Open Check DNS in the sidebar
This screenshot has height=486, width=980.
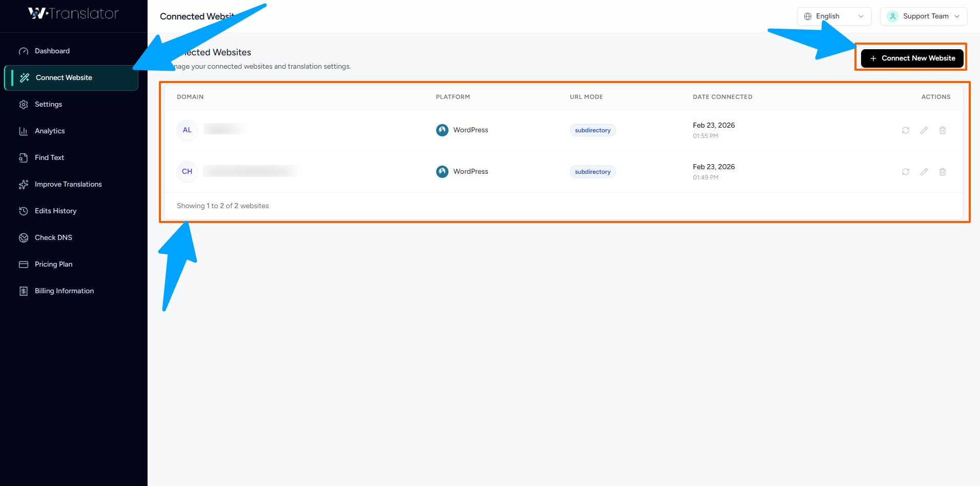point(53,237)
